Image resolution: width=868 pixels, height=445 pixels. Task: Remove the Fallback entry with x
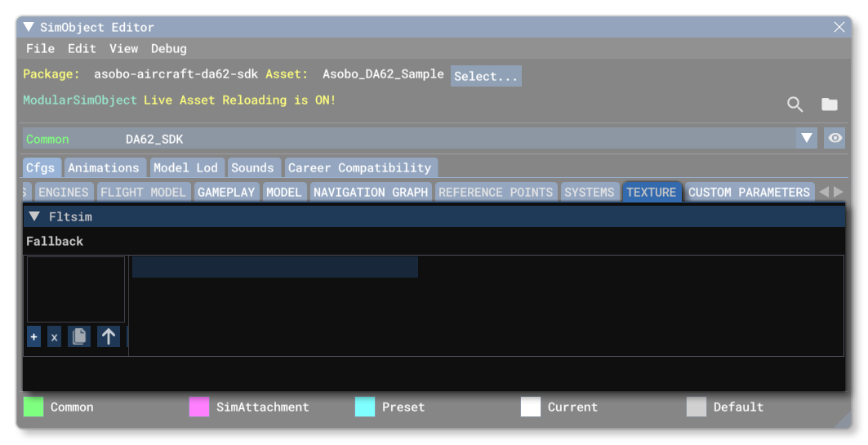click(54, 336)
